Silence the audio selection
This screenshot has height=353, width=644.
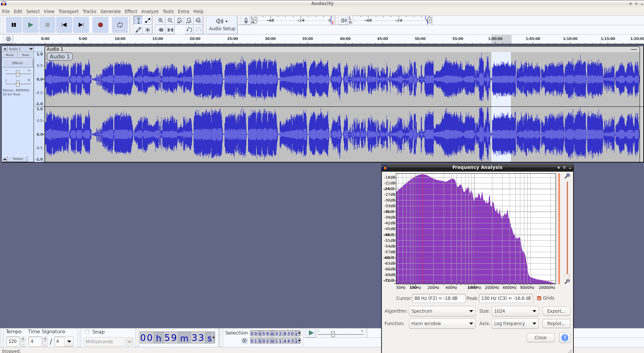170,30
